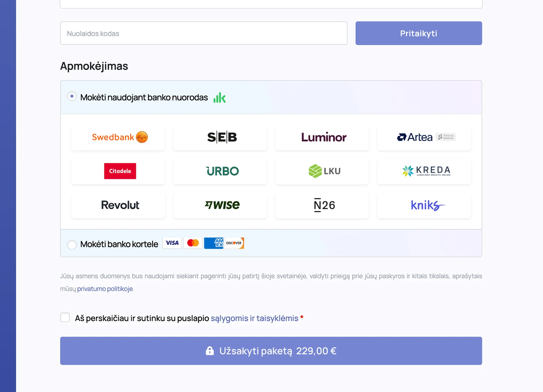Click Užsakyti paketą 229,00 € button
This screenshot has width=543, height=392.
tap(271, 351)
